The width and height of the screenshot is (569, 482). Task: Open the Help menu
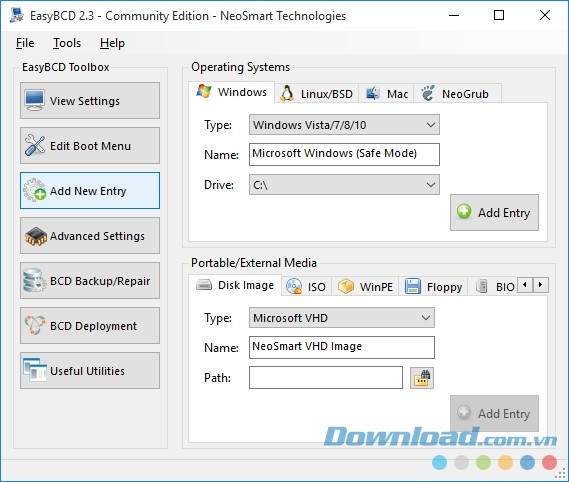112,43
